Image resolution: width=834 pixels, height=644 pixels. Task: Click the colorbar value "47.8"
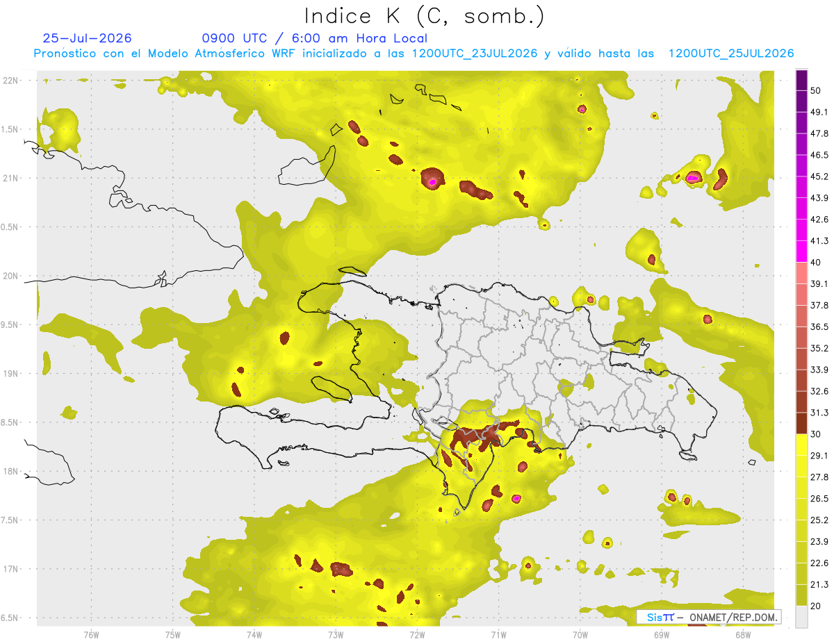tap(819, 133)
